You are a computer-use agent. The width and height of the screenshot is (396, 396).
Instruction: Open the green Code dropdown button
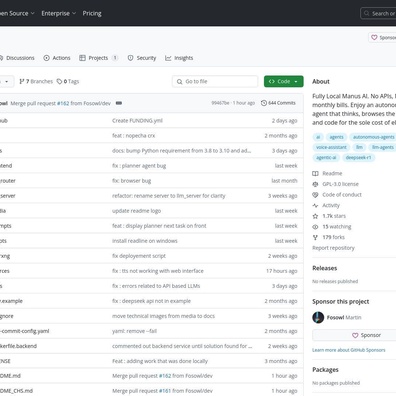click(284, 81)
